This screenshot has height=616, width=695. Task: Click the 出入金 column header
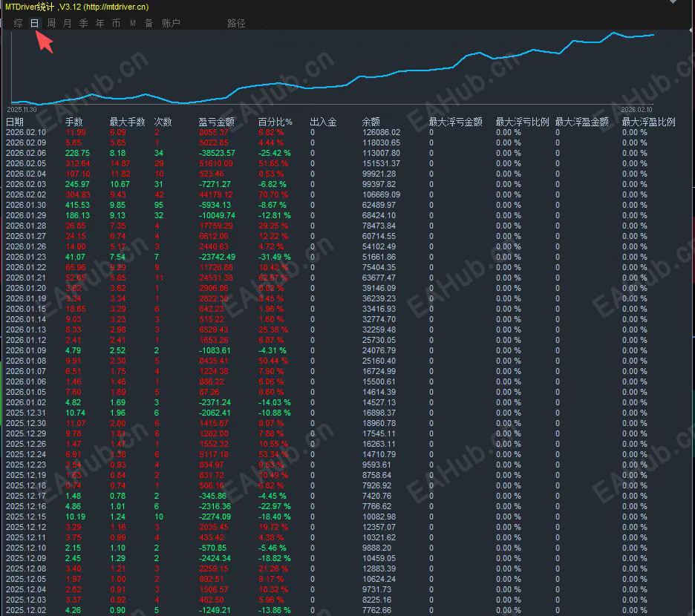(x=323, y=122)
